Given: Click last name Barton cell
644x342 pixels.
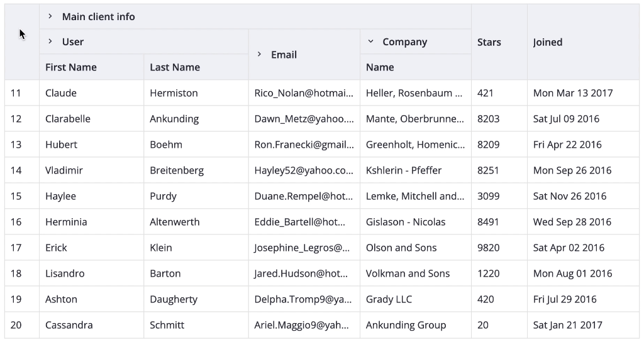Looking at the screenshot, I should point(196,273).
